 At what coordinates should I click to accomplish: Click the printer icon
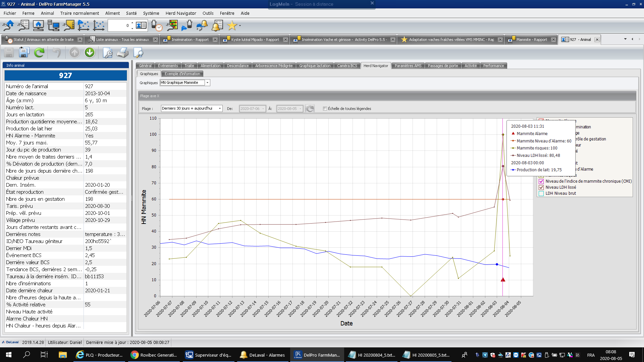tap(123, 53)
